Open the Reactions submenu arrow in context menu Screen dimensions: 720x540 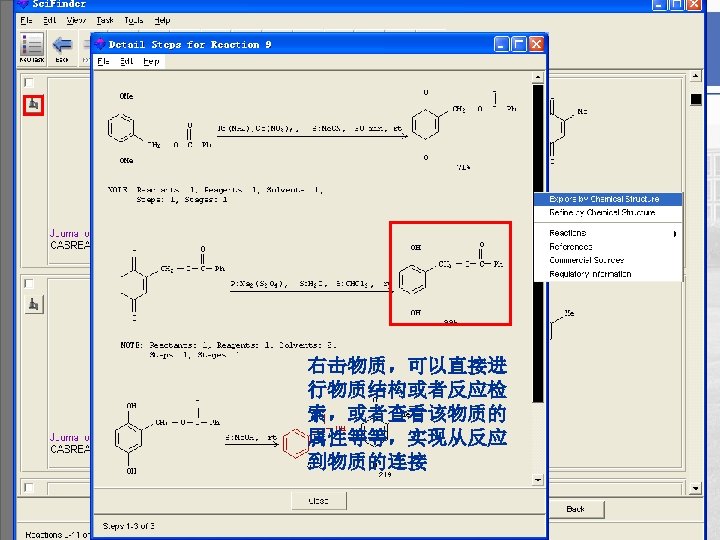click(675, 234)
